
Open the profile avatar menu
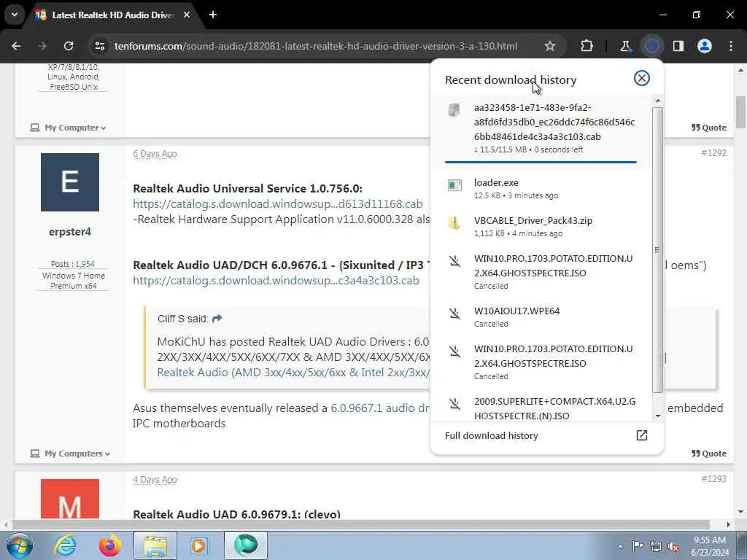click(705, 46)
